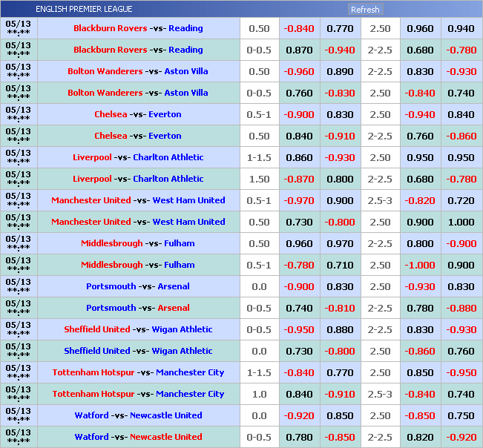Screen dimensions: 483x448
Task: Select the -0.820 over odds on the 2.5-3 line
Action: pyautogui.click(x=420, y=201)
